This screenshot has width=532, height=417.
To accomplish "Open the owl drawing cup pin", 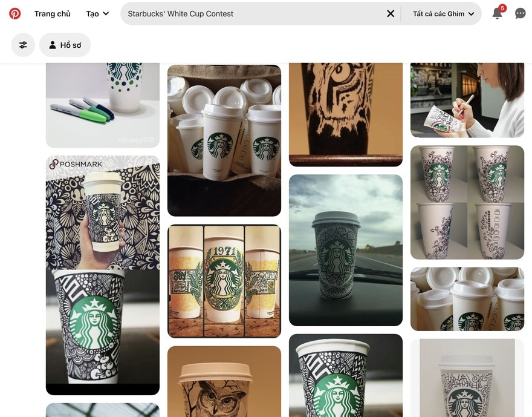I will pyautogui.click(x=224, y=381).
